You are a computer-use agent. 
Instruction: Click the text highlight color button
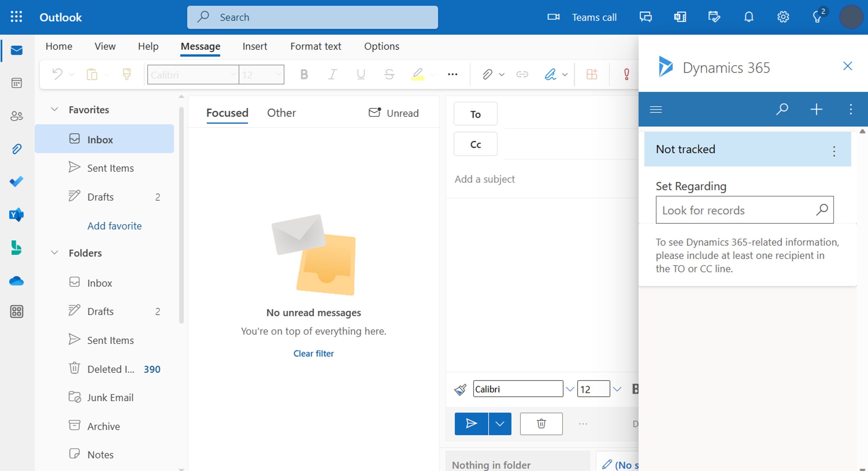(x=417, y=74)
